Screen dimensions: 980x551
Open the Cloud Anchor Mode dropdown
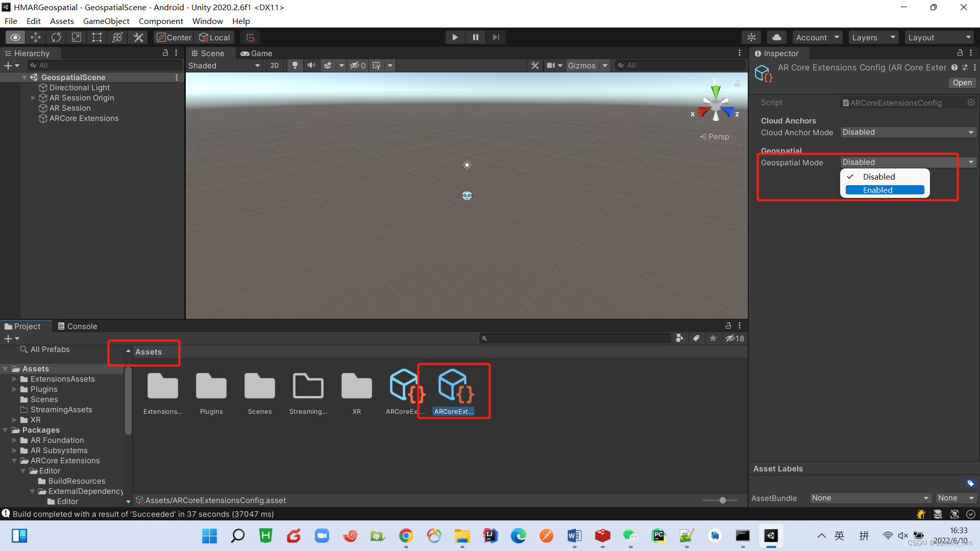[908, 132]
